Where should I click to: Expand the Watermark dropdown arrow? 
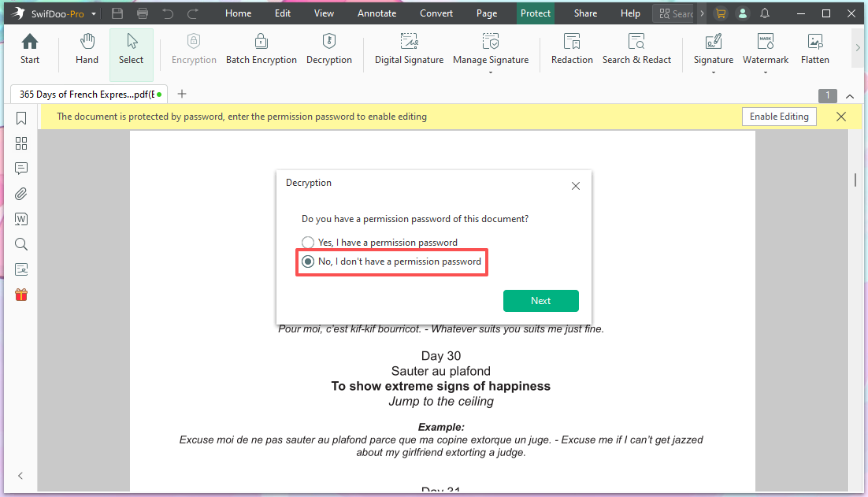[766, 72]
